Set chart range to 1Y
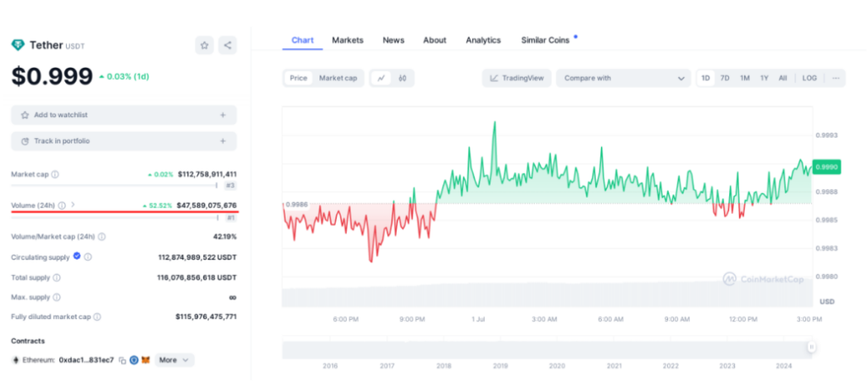The height and width of the screenshot is (392, 868). coord(764,78)
